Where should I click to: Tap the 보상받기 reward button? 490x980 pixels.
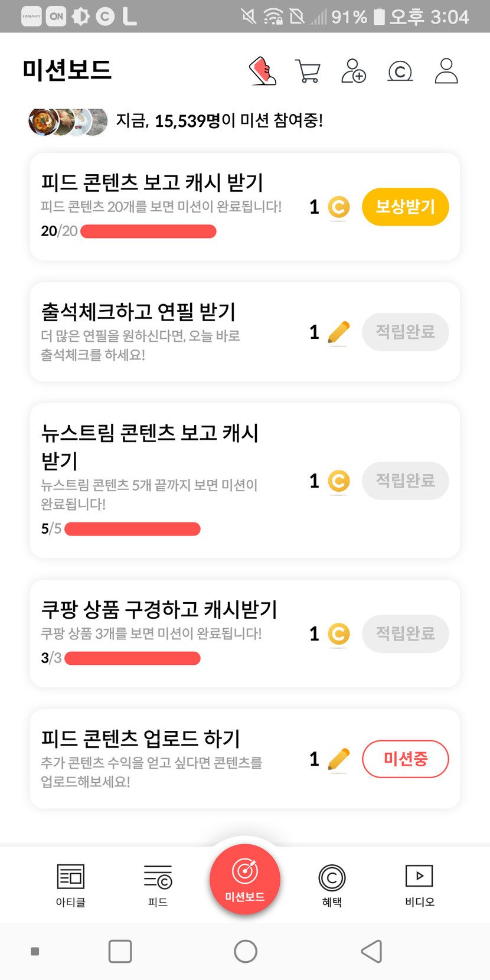(x=405, y=207)
